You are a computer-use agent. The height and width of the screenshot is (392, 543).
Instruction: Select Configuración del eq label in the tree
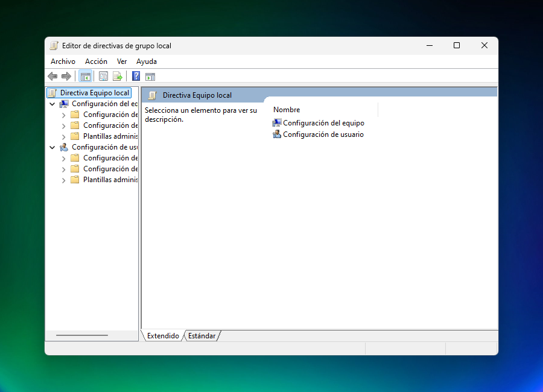point(104,104)
